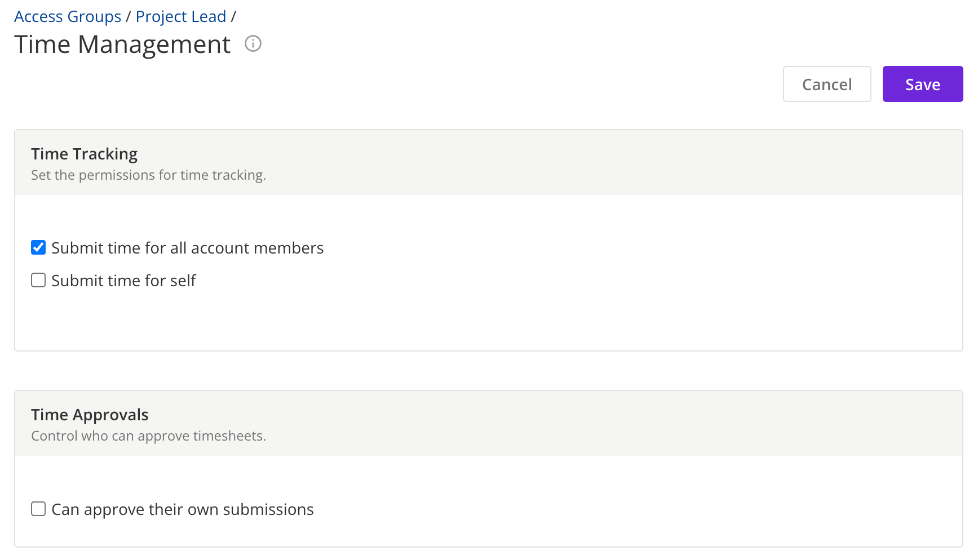978x560 pixels.
Task: Click the "Can approve their own submissions" label
Action: point(182,509)
